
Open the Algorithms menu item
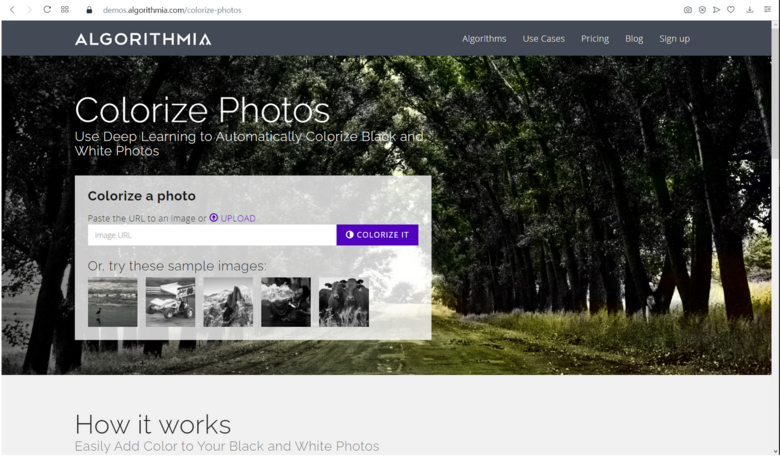484,39
